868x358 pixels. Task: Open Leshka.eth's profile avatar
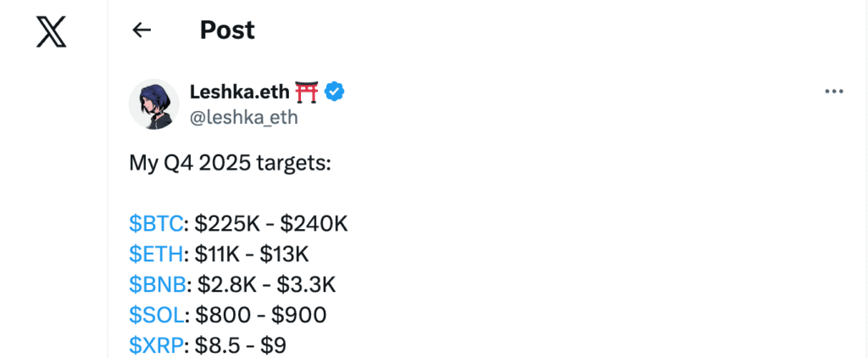(x=153, y=104)
